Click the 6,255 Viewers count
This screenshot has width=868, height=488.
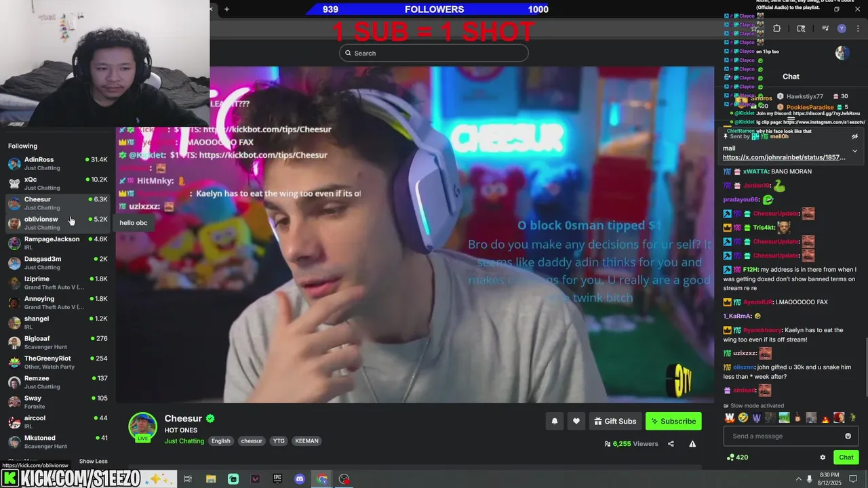631,444
